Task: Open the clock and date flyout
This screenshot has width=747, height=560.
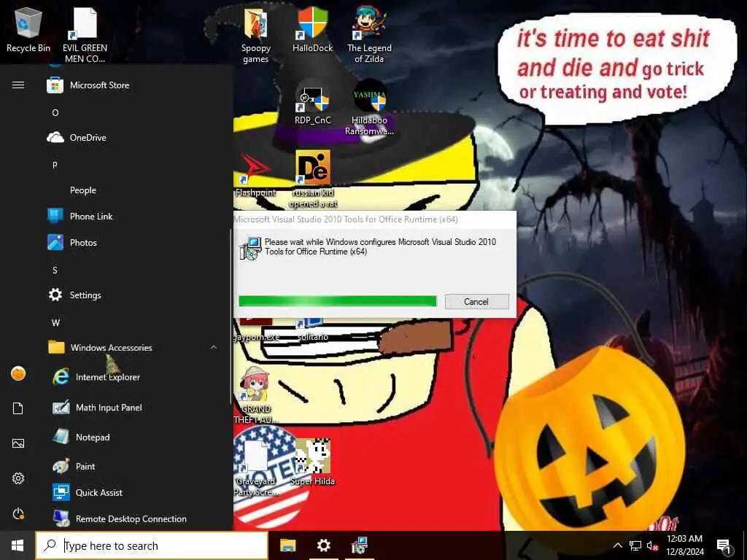Action: point(684,545)
